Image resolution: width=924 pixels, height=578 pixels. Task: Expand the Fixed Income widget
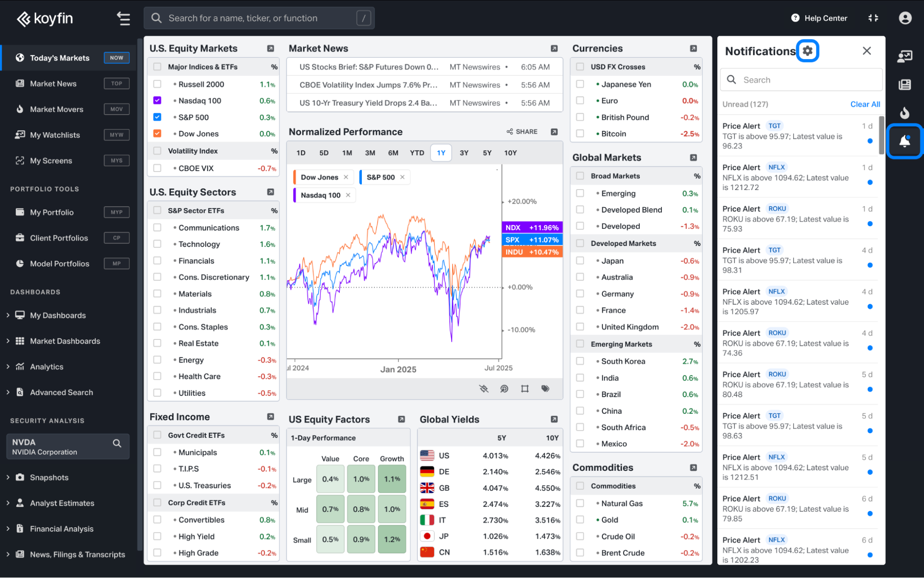pos(271,417)
